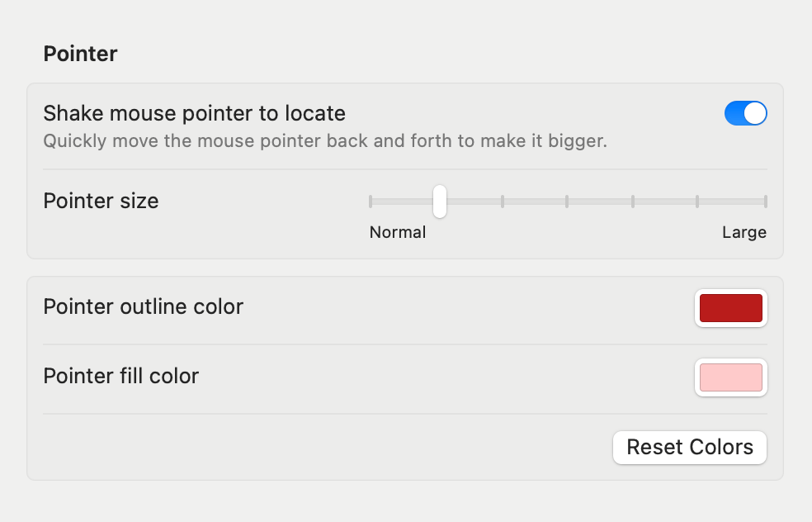This screenshot has height=522, width=812.
Task: Click the Pointer outline color label
Action: tap(143, 307)
